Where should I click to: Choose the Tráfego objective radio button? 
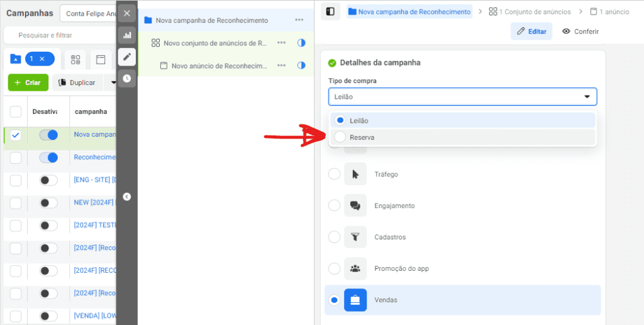pos(335,174)
